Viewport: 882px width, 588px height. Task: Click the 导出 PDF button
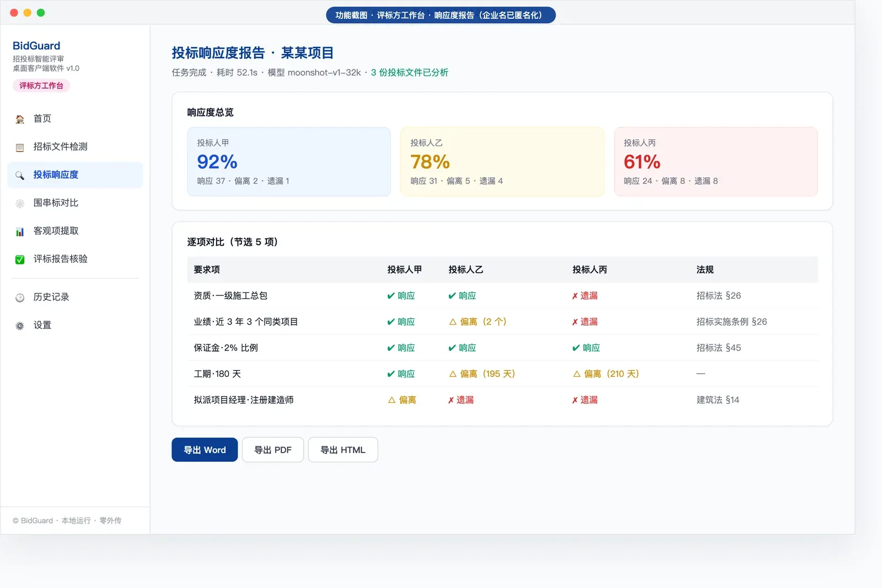273,450
